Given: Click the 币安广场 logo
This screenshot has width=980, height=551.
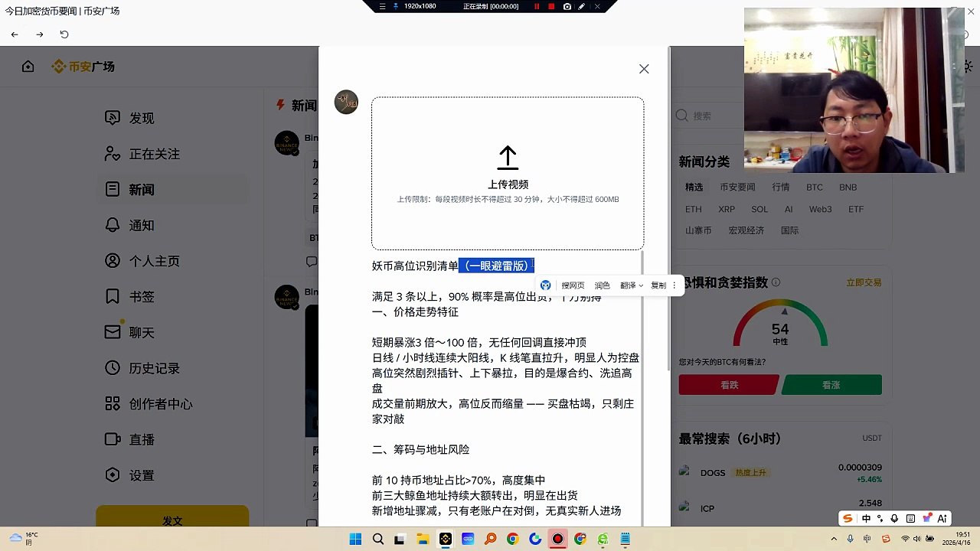Looking at the screenshot, I should (83, 67).
